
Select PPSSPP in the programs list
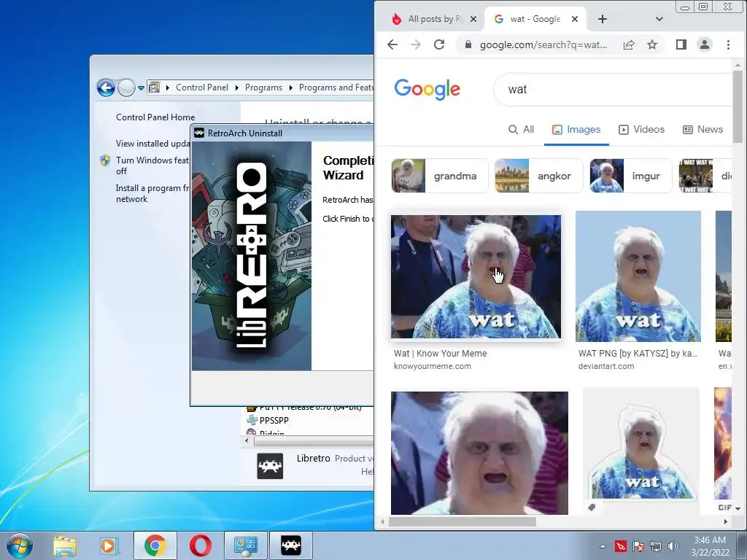click(274, 421)
